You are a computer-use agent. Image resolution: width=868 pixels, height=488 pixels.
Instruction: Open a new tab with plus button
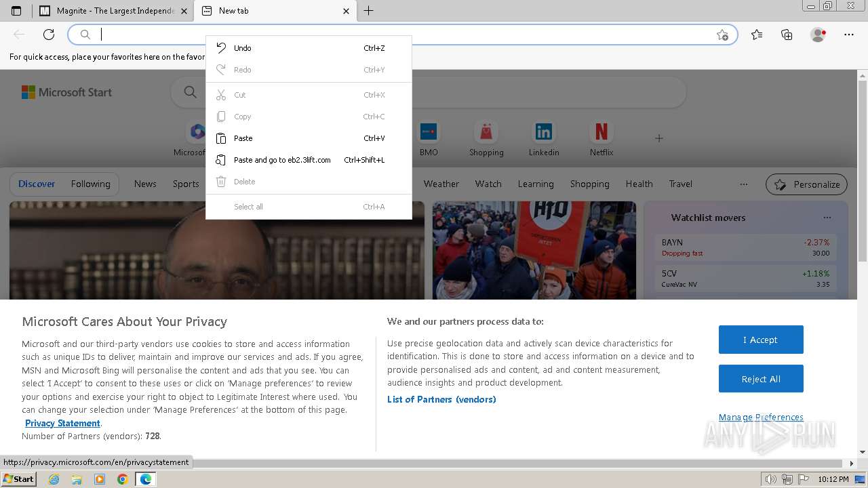point(368,11)
